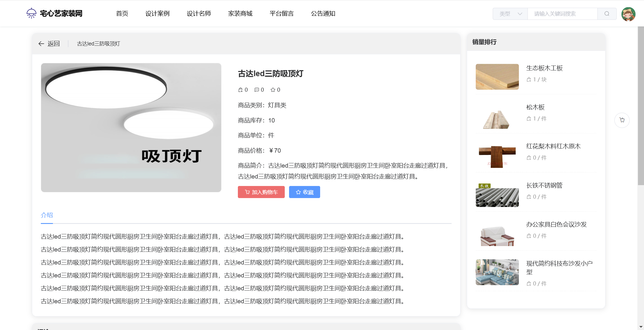
Task: Click the search magnifier icon
Action: (x=607, y=14)
